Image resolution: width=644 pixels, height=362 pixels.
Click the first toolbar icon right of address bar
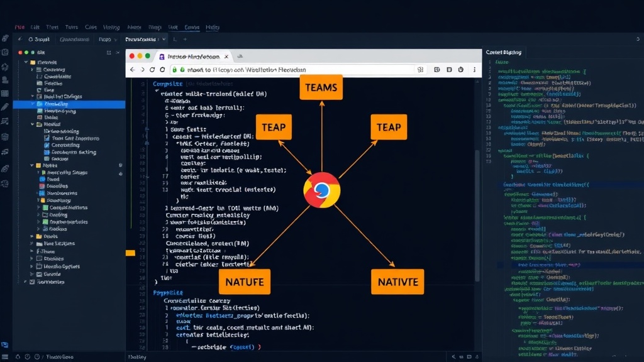(x=437, y=70)
